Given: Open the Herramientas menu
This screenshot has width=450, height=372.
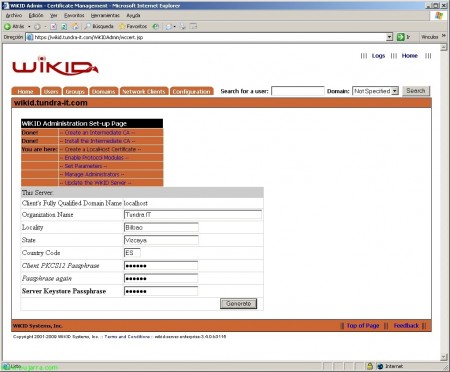Looking at the screenshot, I should [105, 15].
